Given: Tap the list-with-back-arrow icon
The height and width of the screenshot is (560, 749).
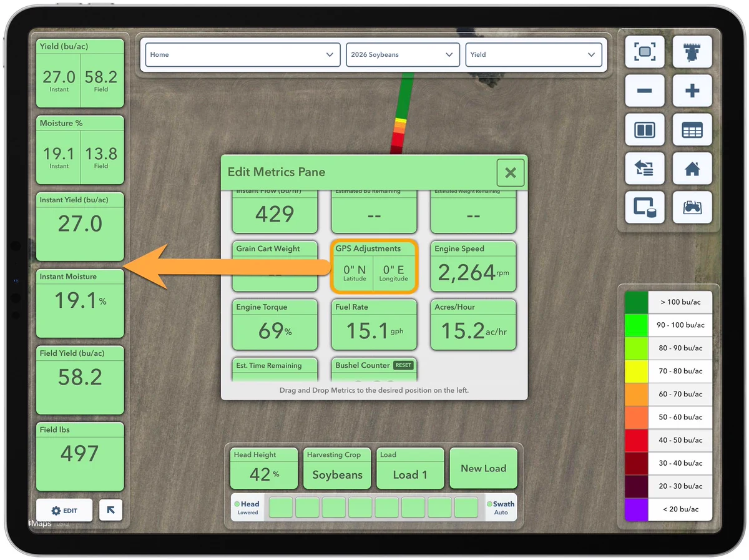Looking at the screenshot, I should tap(644, 169).
